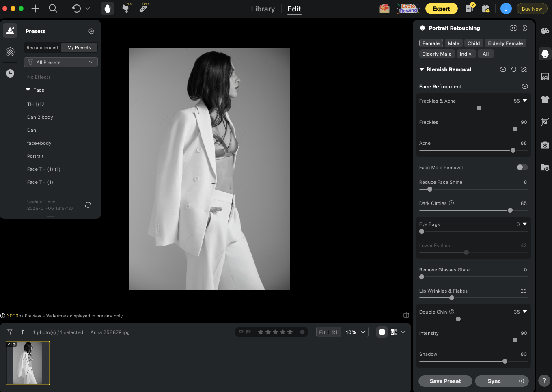
Task: Toggle Face Refinement visibility eye icon
Action: (524, 86)
